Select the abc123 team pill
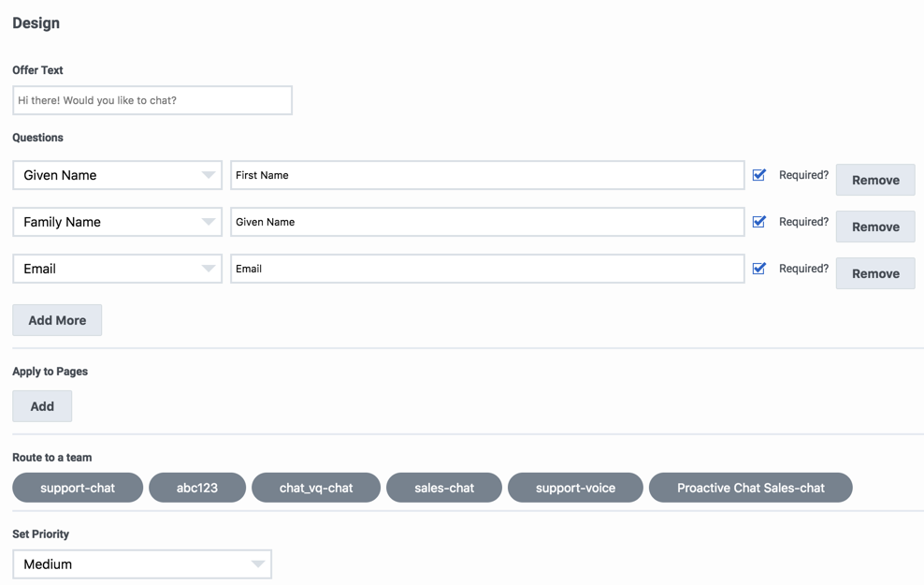The width and height of the screenshot is (924, 585). tap(197, 488)
